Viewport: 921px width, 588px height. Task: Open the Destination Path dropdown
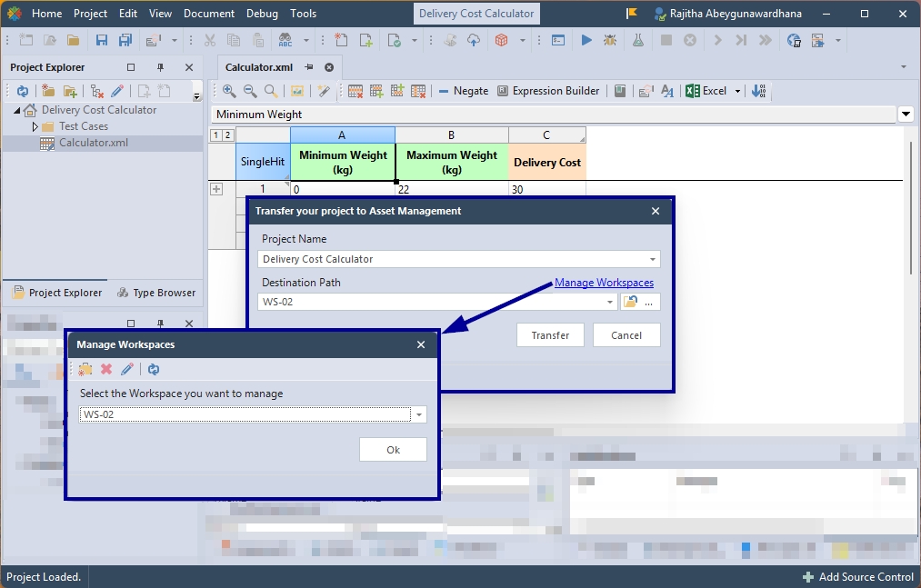(610, 302)
